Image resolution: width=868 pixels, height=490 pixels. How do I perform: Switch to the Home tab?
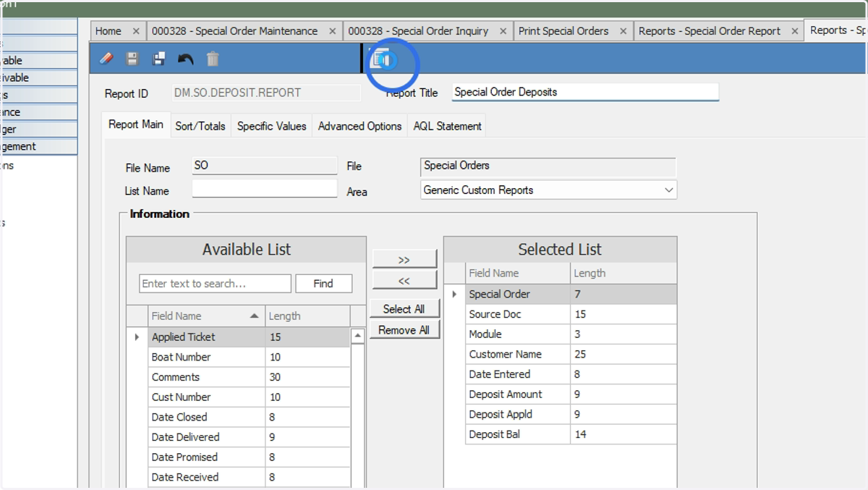109,31
